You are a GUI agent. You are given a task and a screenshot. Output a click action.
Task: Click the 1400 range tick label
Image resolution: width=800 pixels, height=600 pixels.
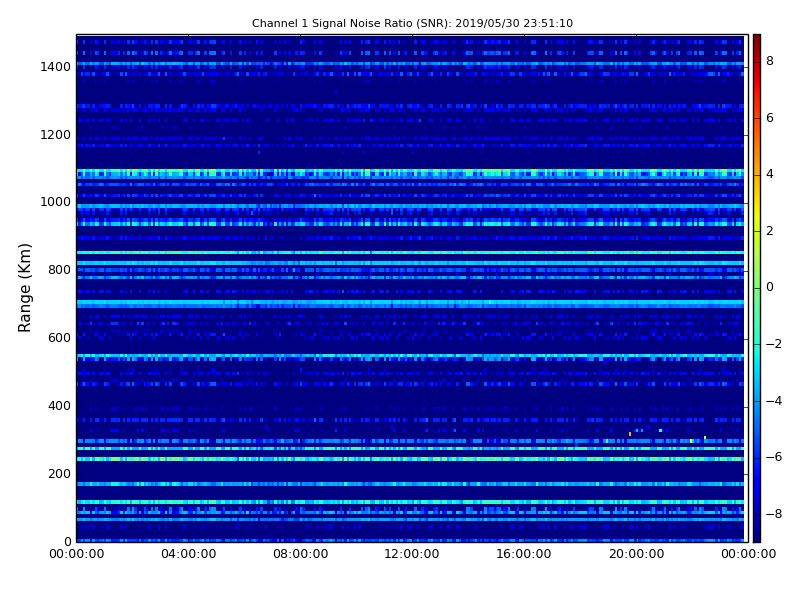point(56,67)
